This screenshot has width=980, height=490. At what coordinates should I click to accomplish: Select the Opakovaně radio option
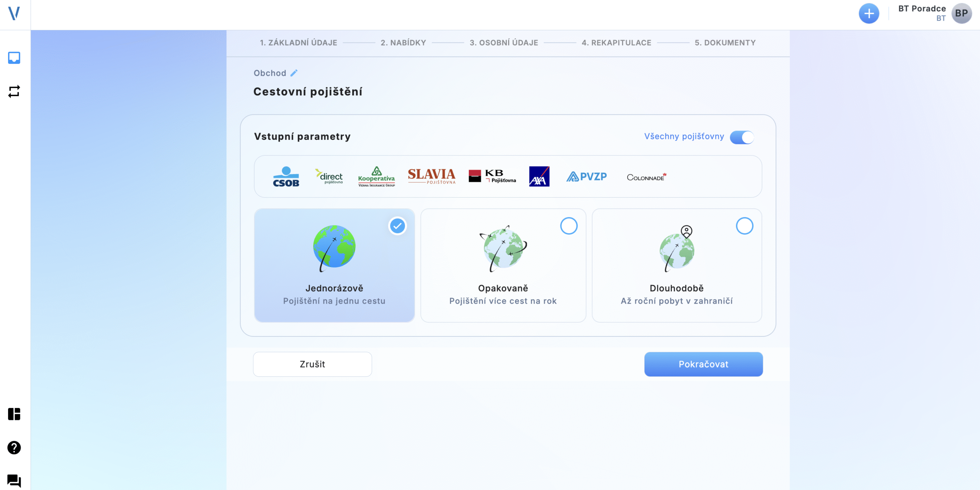[568, 226]
